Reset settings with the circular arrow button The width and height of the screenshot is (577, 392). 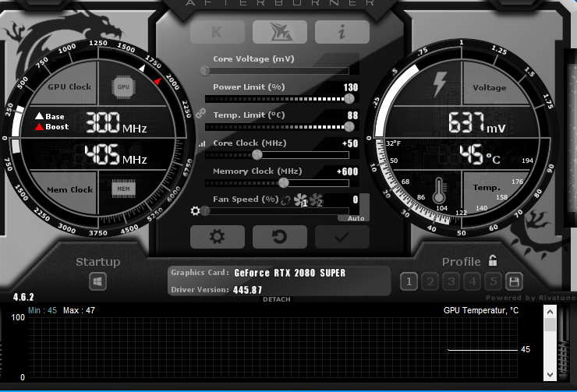280,237
